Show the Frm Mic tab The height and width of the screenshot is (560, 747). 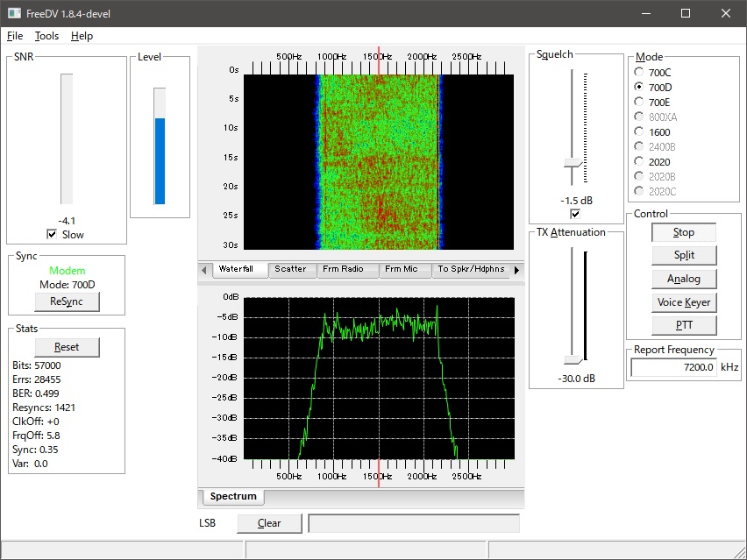tap(401, 269)
